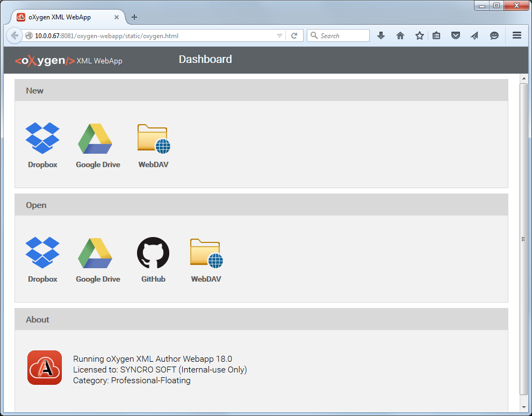
Task: Show bookmarks list icon
Action: pyautogui.click(x=436, y=35)
